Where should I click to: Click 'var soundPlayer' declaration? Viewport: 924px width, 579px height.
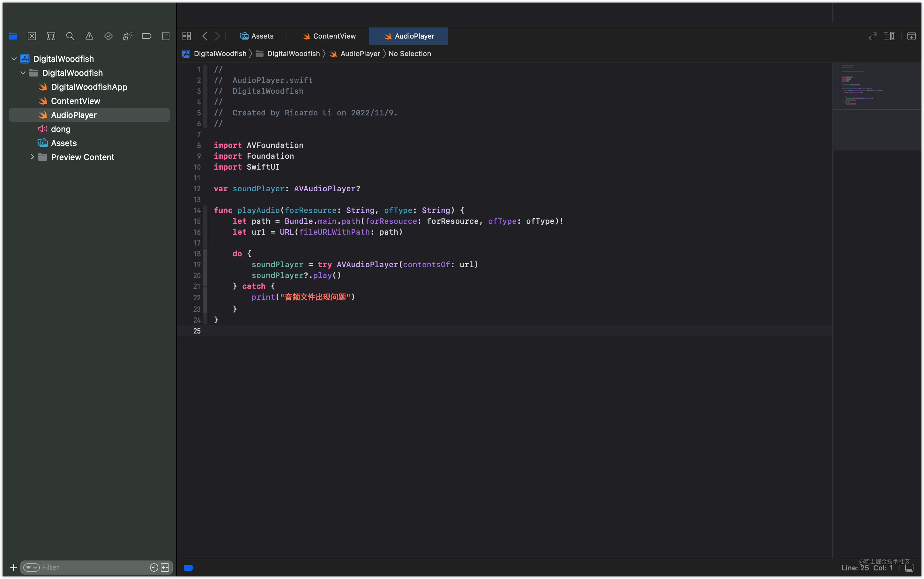tap(287, 189)
